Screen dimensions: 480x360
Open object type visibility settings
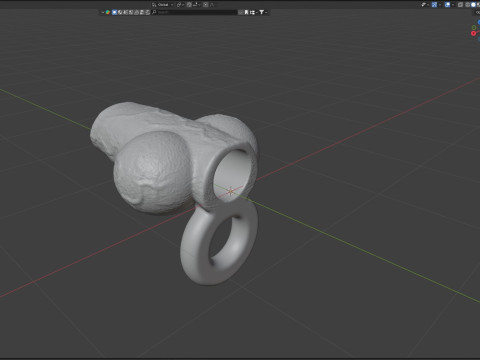click(x=424, y=5)
